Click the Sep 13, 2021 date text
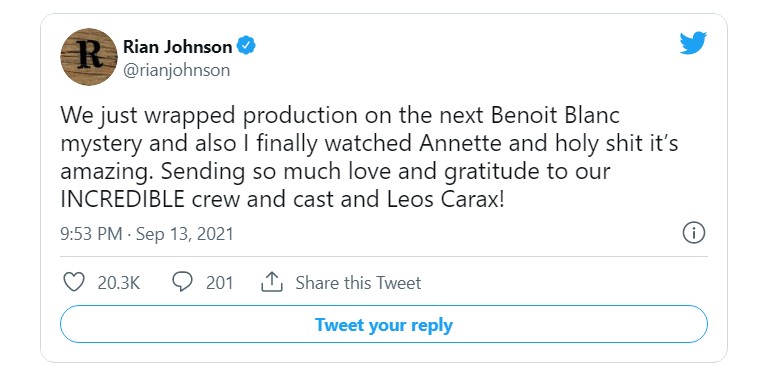This screenshot has height=381, width=767. point(184,234)
